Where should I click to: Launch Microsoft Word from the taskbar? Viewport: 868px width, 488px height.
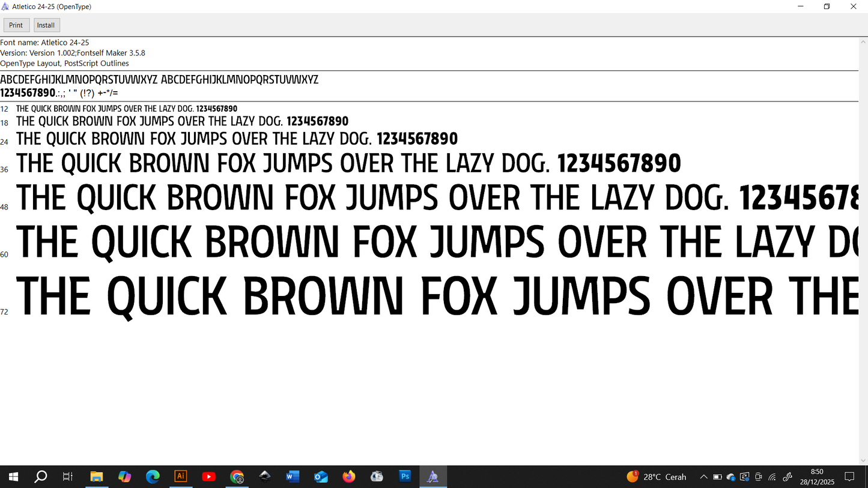pos(293,477)
